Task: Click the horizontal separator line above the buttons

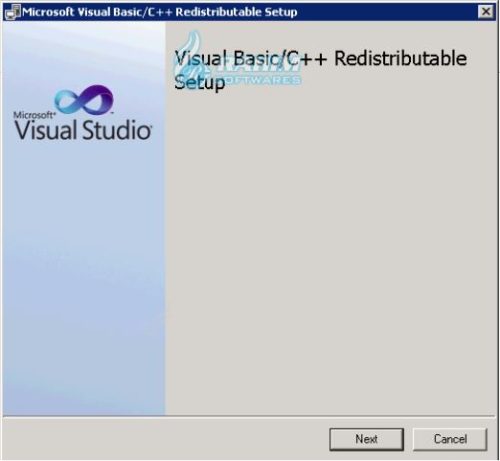Action: point(249,416)
